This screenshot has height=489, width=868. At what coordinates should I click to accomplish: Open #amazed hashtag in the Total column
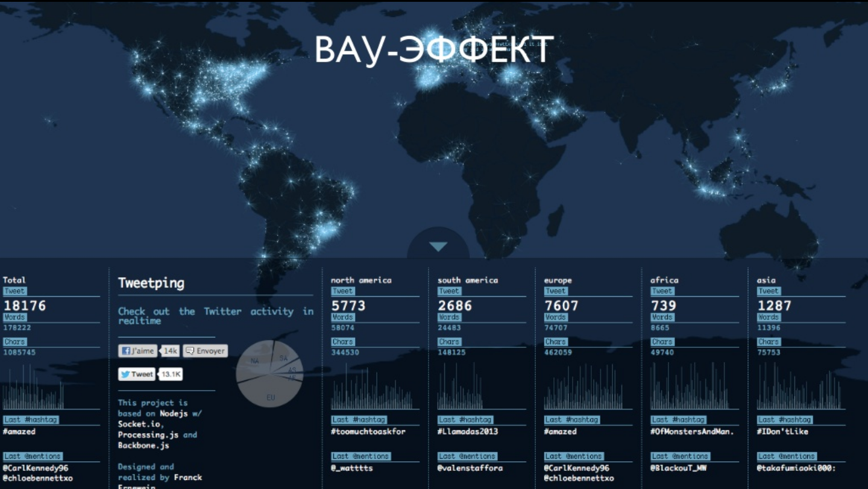[19, 432]
